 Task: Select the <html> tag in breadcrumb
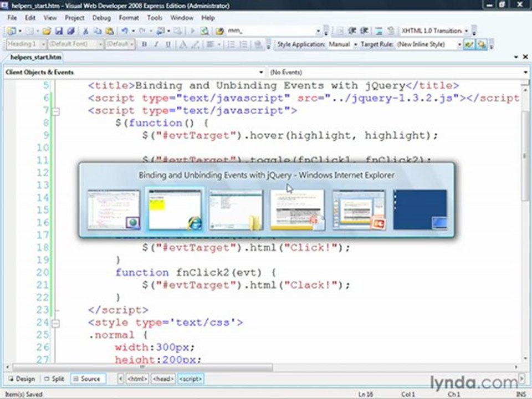click(137, 378)
